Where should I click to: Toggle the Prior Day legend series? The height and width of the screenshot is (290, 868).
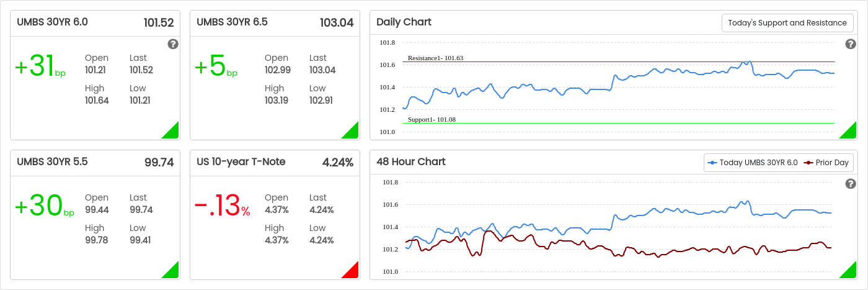[826, 163]
